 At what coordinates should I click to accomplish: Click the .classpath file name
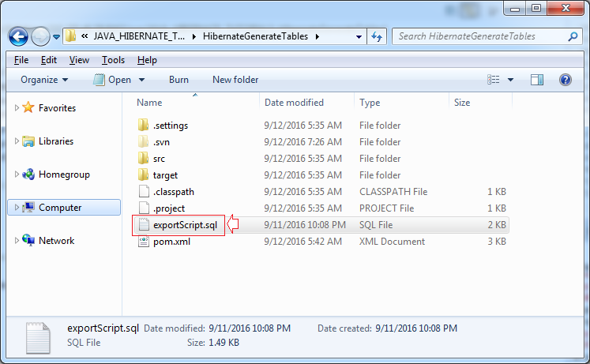point(174,192)
